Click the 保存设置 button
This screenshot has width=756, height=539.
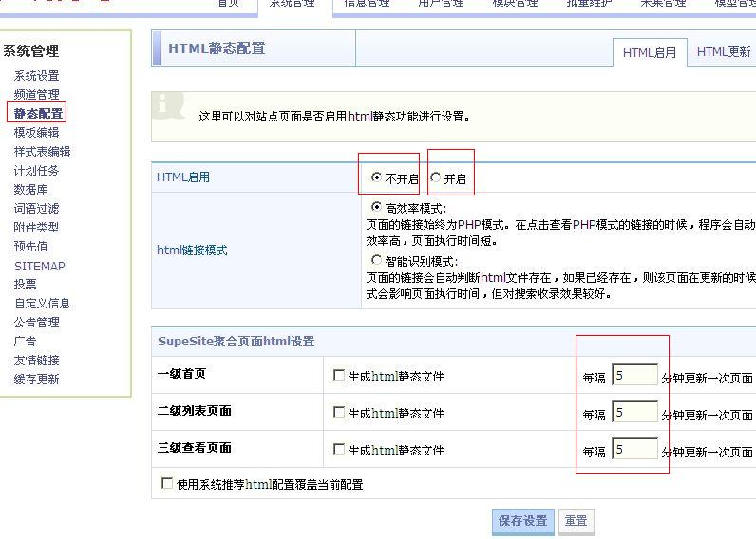click(x=523, y=521)
